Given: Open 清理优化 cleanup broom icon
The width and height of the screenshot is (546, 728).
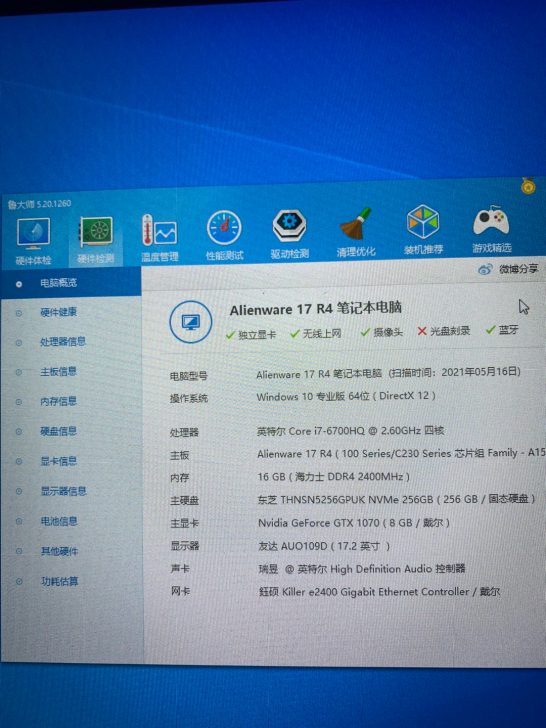Looking at the screenshot, I should [356, 232].
